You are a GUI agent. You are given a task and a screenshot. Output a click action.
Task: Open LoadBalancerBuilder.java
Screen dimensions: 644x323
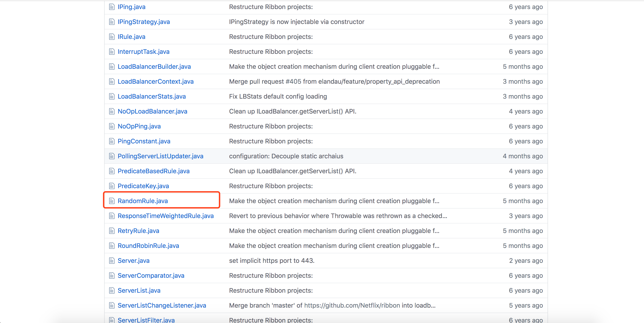pyautogui.click(x=154, y=66)
